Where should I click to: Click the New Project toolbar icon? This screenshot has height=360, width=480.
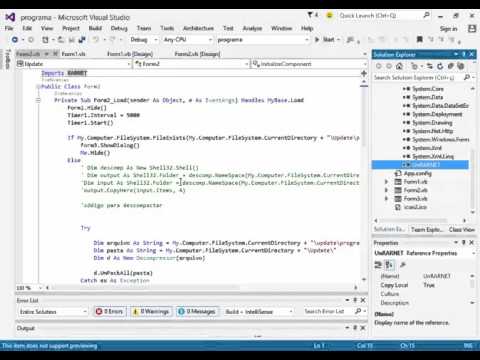(x=45, y=40)
